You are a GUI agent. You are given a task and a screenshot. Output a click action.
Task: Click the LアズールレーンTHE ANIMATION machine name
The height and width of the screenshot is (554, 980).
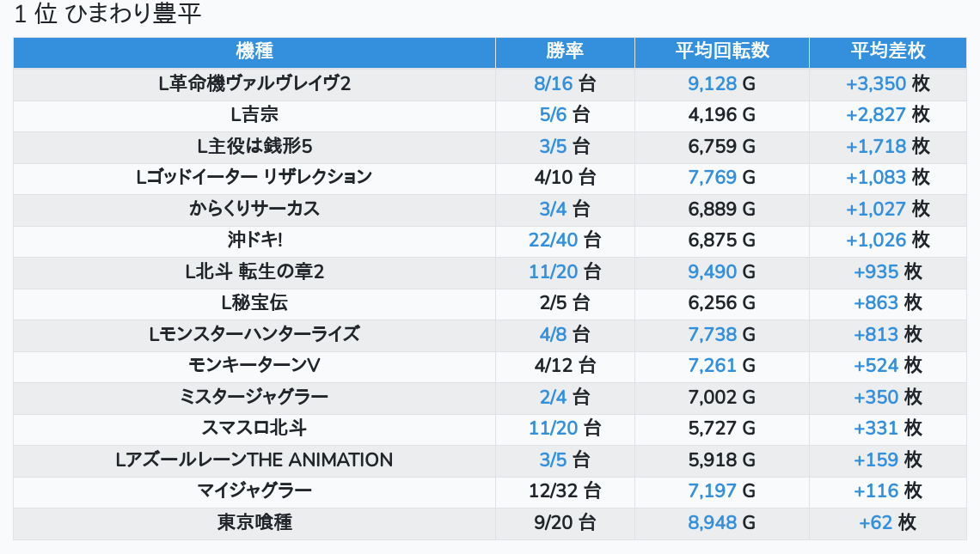point(254,460)
